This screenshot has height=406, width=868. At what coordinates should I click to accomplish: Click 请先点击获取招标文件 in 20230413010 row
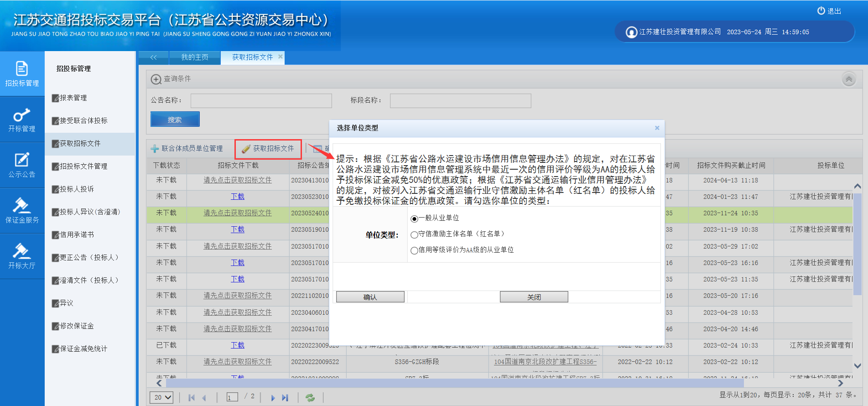point(238,180)
